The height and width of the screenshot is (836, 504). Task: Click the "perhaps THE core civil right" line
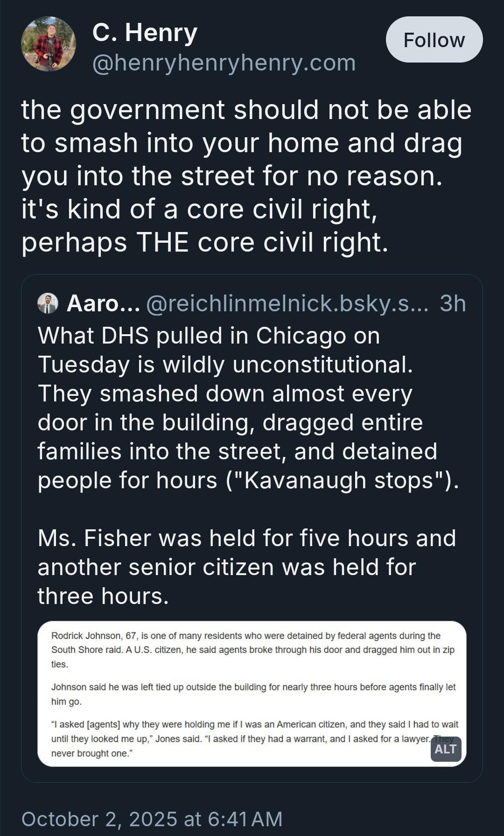(204, 242)
